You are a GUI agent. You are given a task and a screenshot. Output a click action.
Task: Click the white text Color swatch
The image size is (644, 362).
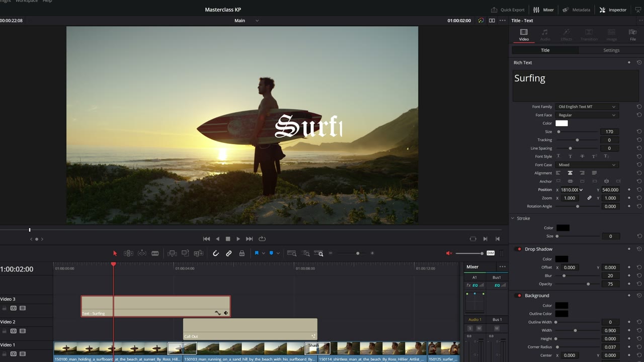[x=561, y=123]
